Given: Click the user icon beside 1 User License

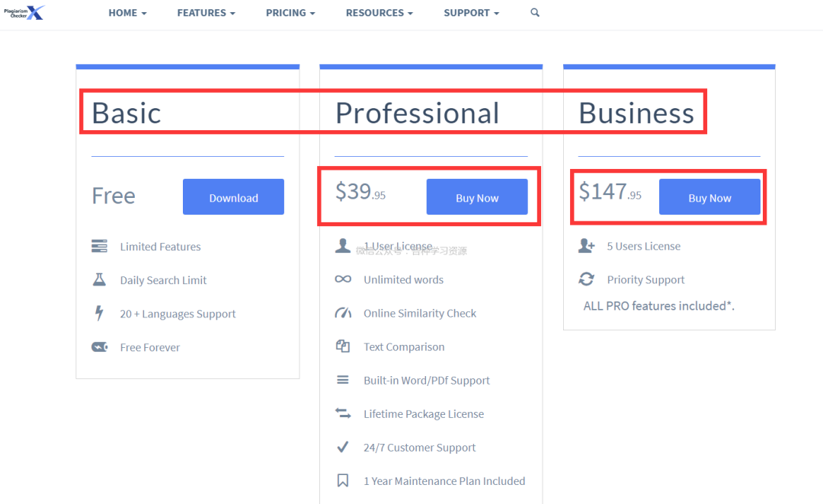Looking at the screenshot, I should (x=343, y=245).
